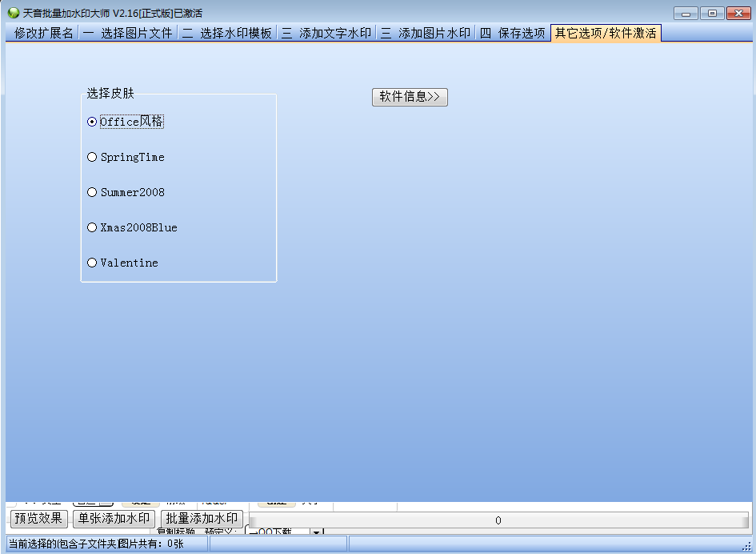Viewport: 756px width, 554px height.
Task: Choose the SpringTime skin
Action: pyautogui.click(x=92, y=157)
